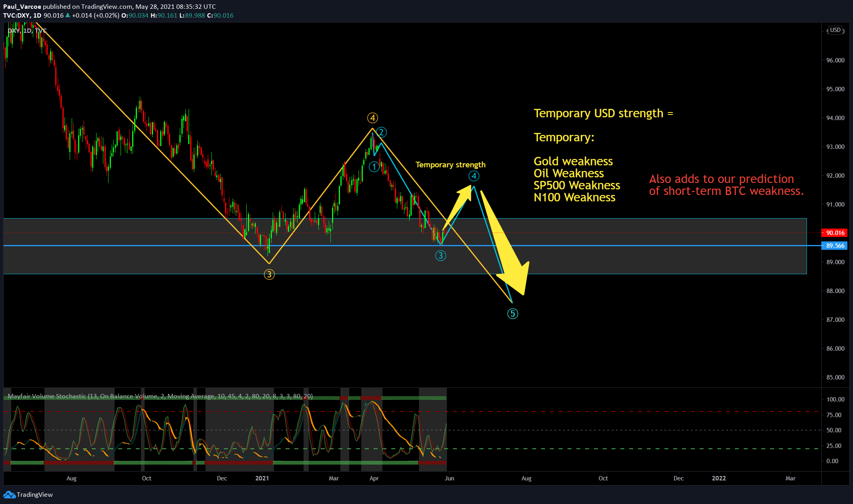Viewport: 853px width, 504px height.
Task: Click the Jun label on time axis
Action: click(x=449, y=478)
